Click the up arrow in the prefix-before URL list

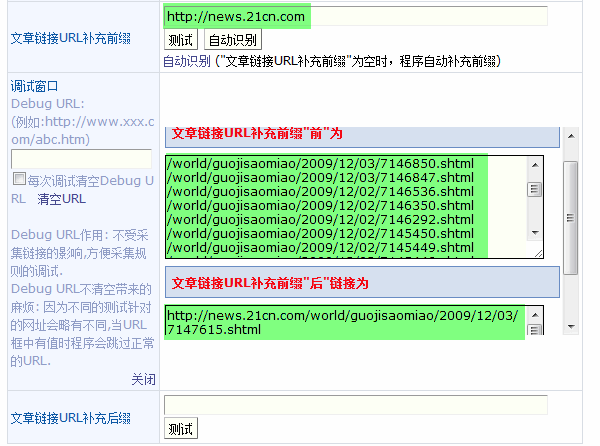pyautogui.click(x=534, y=164)
